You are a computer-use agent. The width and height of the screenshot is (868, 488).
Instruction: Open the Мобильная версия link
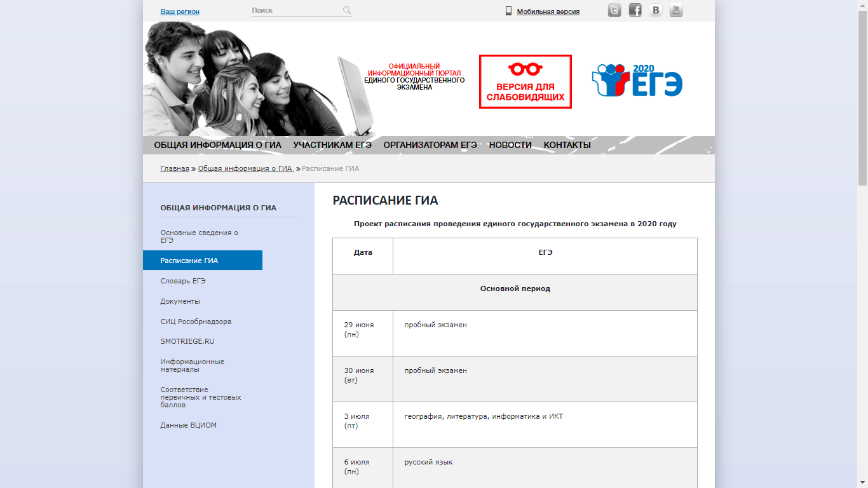(x=548, y=11)
